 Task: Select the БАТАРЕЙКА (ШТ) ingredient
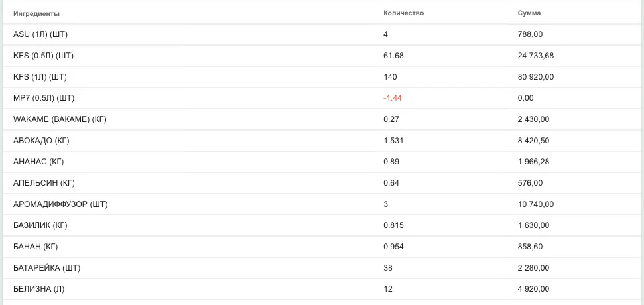tap(47, 268)
